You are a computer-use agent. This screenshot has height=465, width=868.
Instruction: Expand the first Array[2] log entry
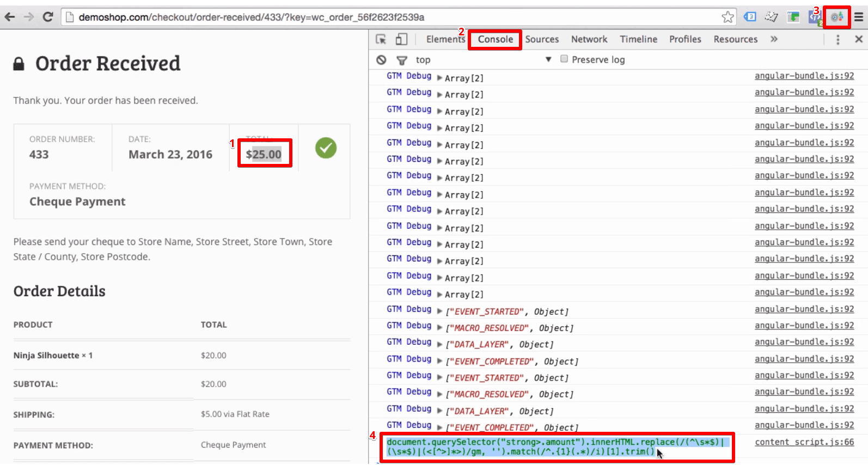tap(439, 78)
